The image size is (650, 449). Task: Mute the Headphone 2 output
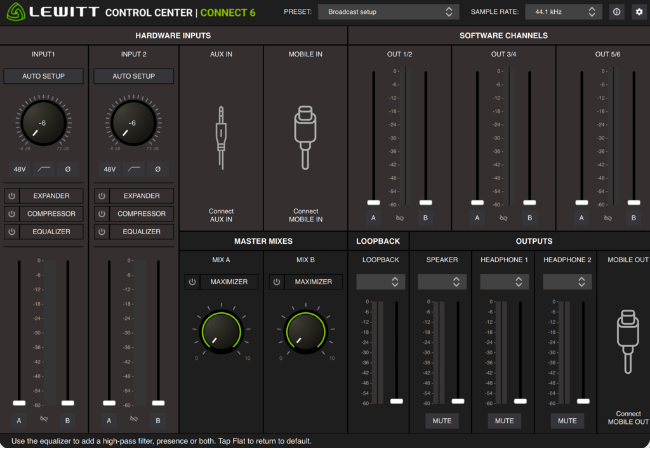[567, 421]
